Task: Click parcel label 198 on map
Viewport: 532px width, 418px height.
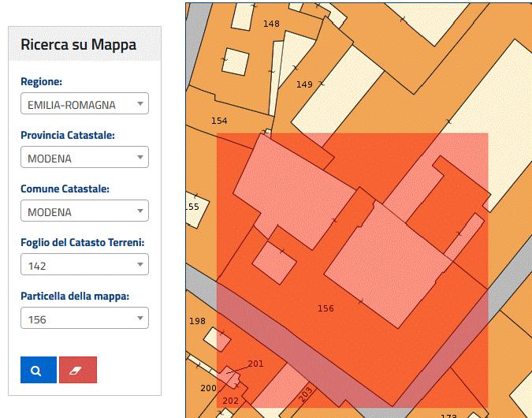Action: pos(197,321)
